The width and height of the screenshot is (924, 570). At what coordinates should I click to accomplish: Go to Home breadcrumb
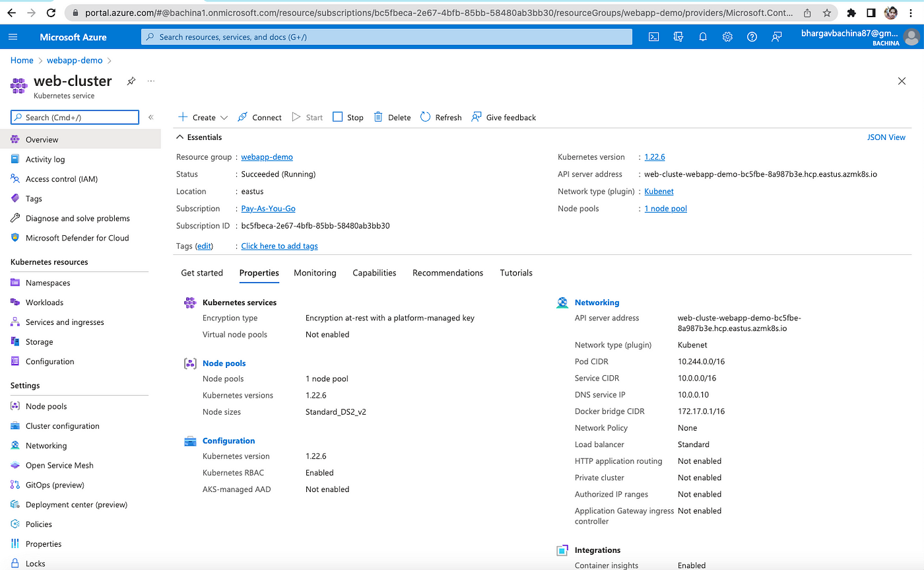[x=22, y=60]
